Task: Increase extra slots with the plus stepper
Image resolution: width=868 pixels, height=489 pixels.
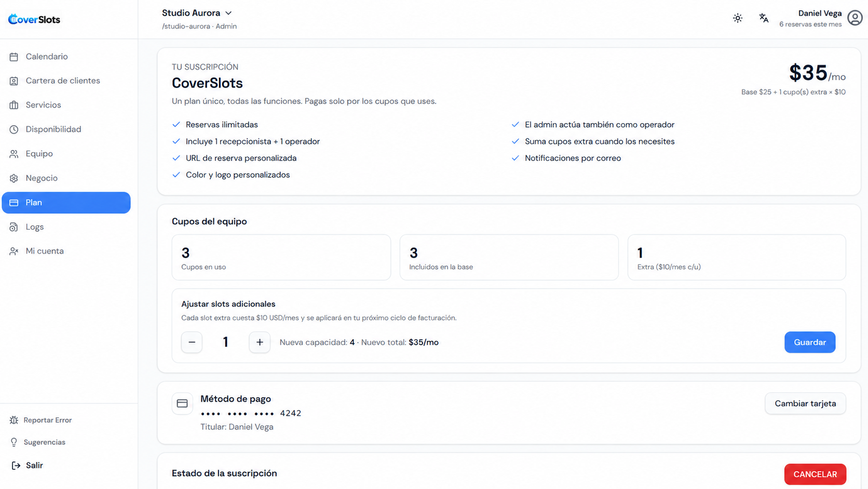Action: 260,342
